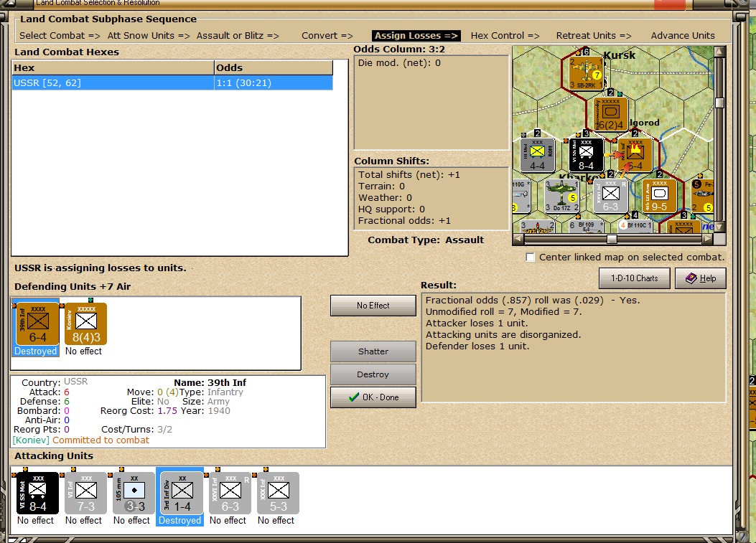
Task: Click the Bf 110C fighter counter on map
Action: click(635, 227)
